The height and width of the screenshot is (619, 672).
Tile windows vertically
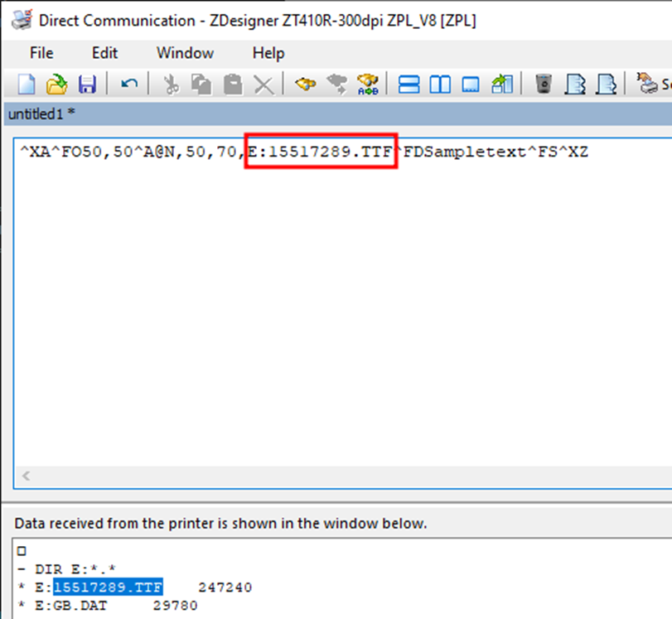pyautogui.click(x=440, y=84)
